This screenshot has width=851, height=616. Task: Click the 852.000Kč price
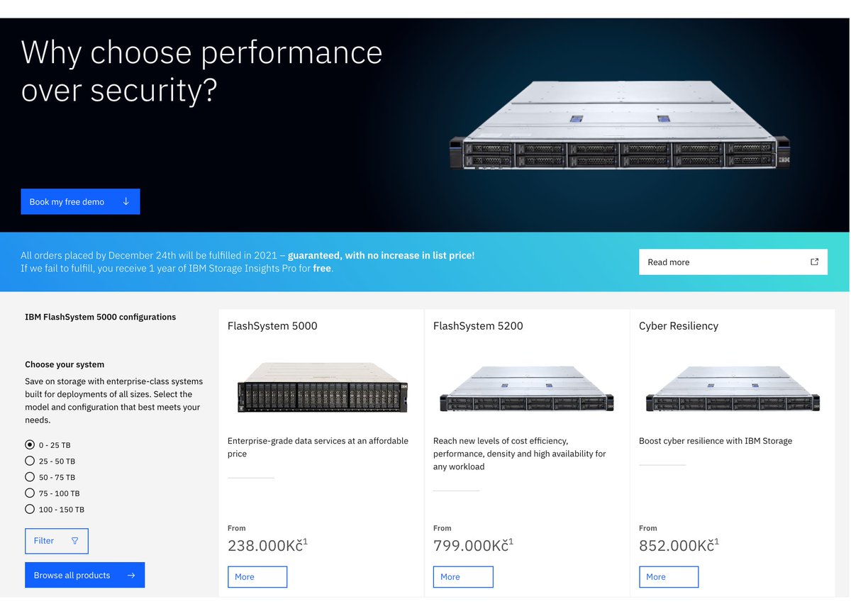(x=679, y=545)
